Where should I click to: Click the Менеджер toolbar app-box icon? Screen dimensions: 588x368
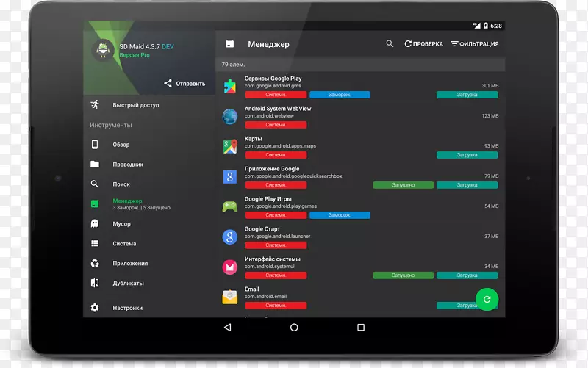click(x=230, y=44)
